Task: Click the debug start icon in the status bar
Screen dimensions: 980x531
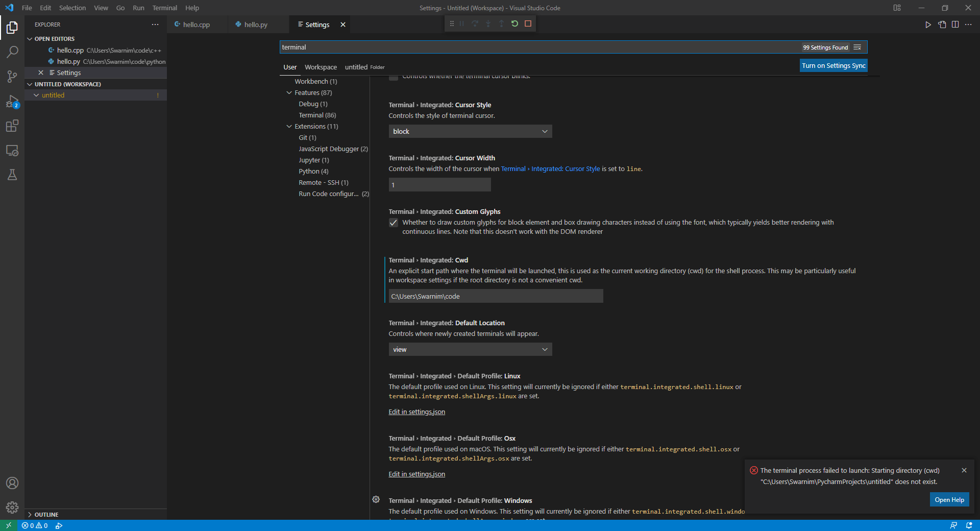Action: [x=59, y=525]
